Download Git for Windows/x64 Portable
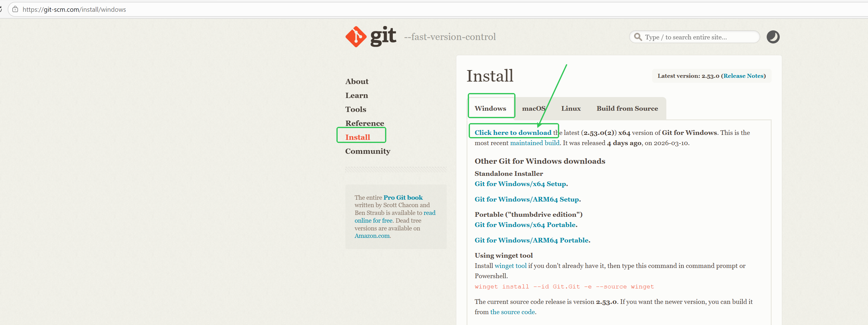Viewport: 868px width, 325px height. [525, 225]
